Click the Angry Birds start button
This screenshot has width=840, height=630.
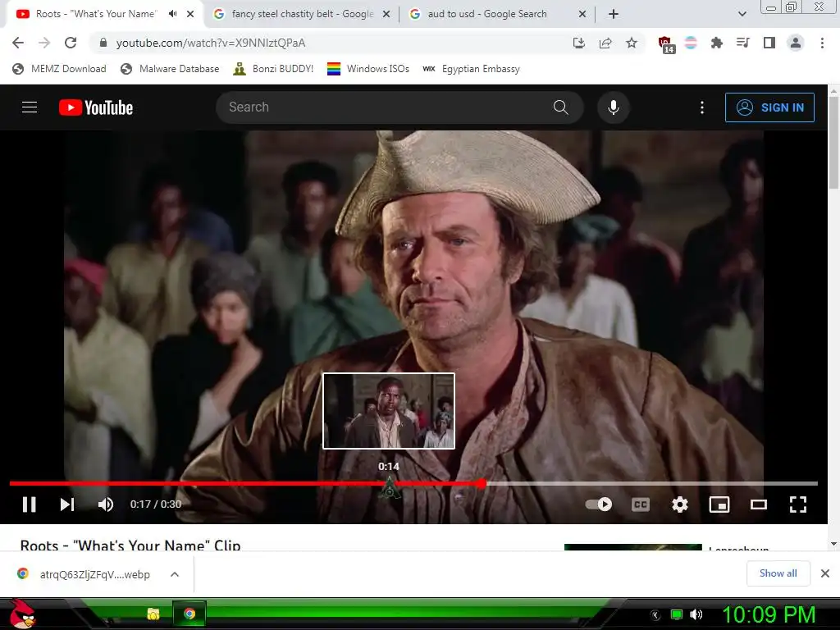[x=22, y=614]
